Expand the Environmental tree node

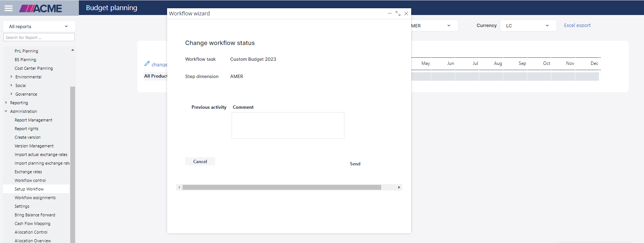point(11,77)
